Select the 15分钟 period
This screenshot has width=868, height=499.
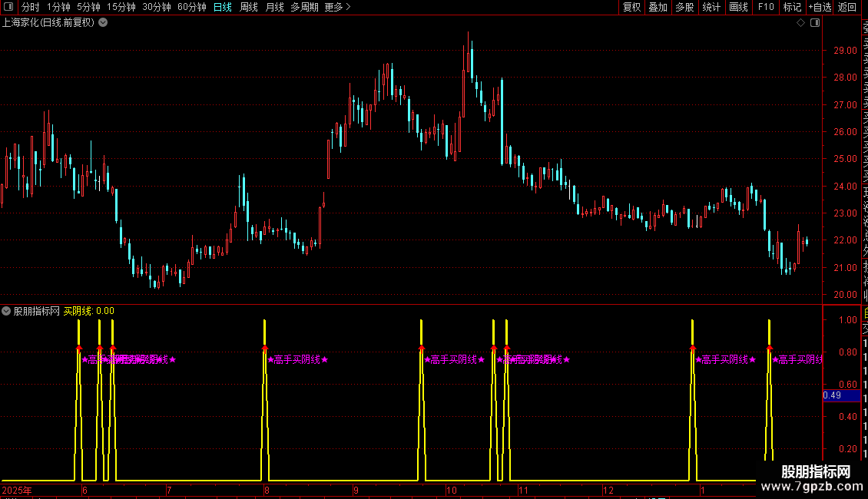(121, 7)
